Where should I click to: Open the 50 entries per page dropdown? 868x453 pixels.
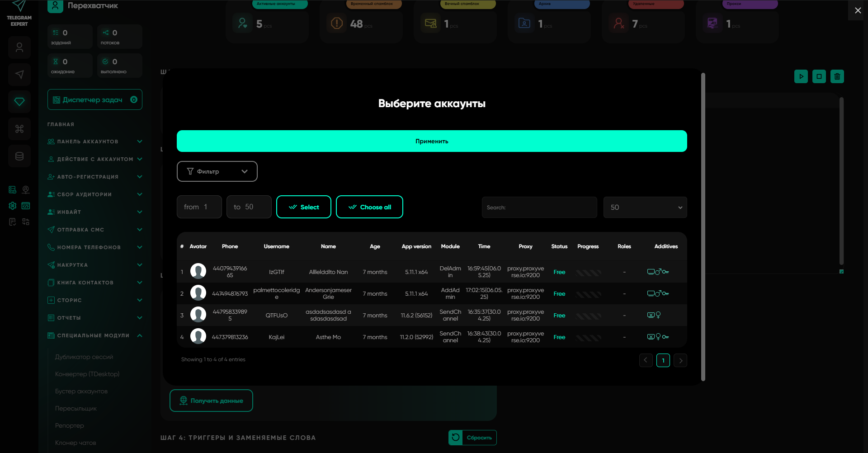coord(645,207)
